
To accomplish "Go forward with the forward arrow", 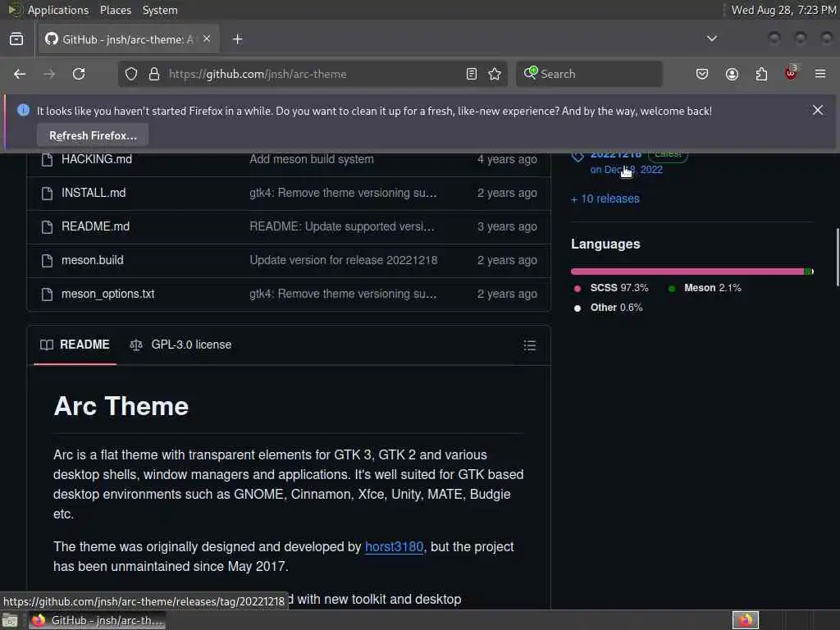I will 49,74.
